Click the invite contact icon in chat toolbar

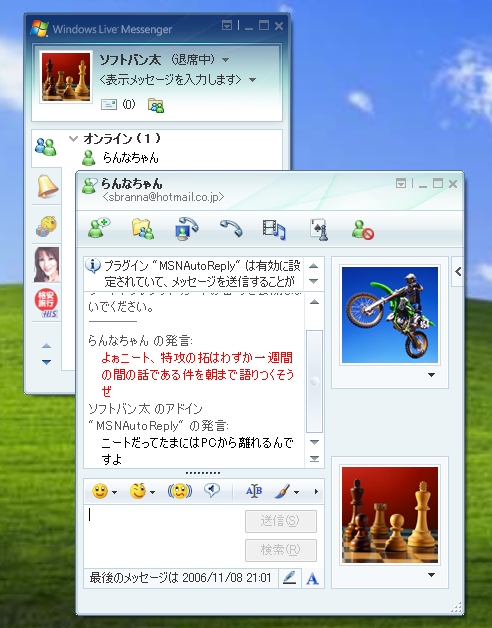[99, 228]
